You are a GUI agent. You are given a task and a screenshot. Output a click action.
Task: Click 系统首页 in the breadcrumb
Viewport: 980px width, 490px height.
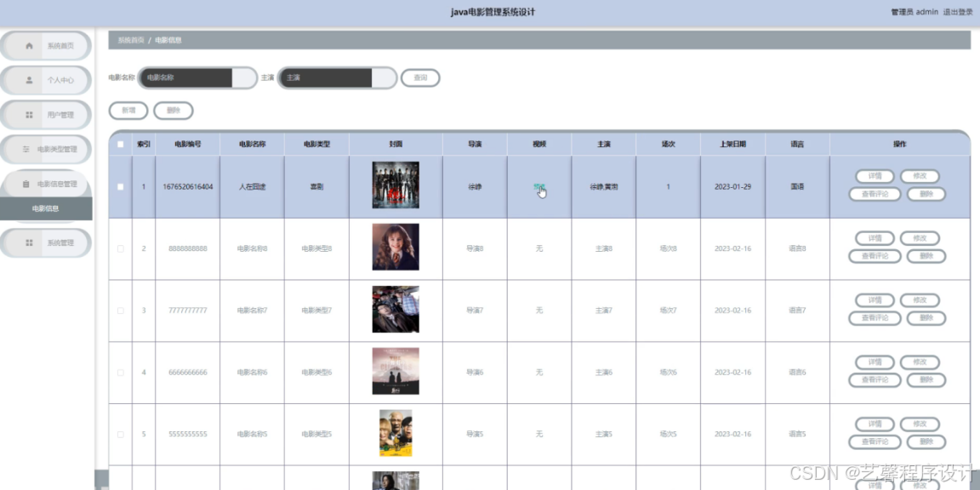click(x=131, y=40)
